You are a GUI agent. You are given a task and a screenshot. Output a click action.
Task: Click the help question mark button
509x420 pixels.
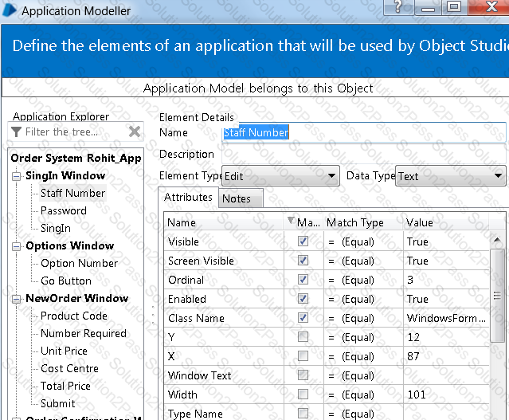pos(398,7)
